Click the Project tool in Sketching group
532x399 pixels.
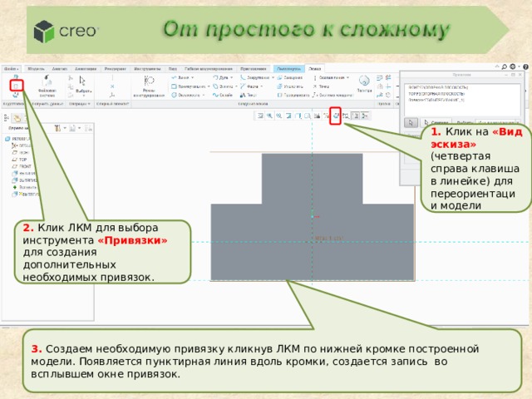click(293, 96)
